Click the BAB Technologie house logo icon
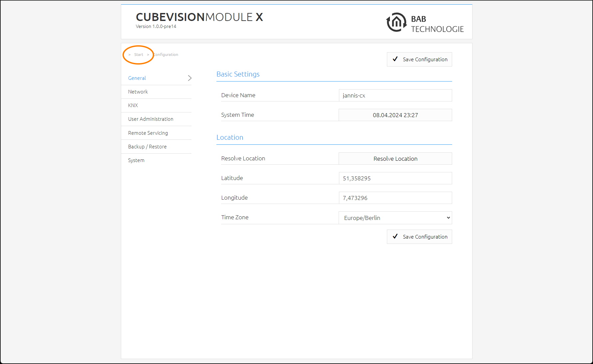 (x=396, y=22)
